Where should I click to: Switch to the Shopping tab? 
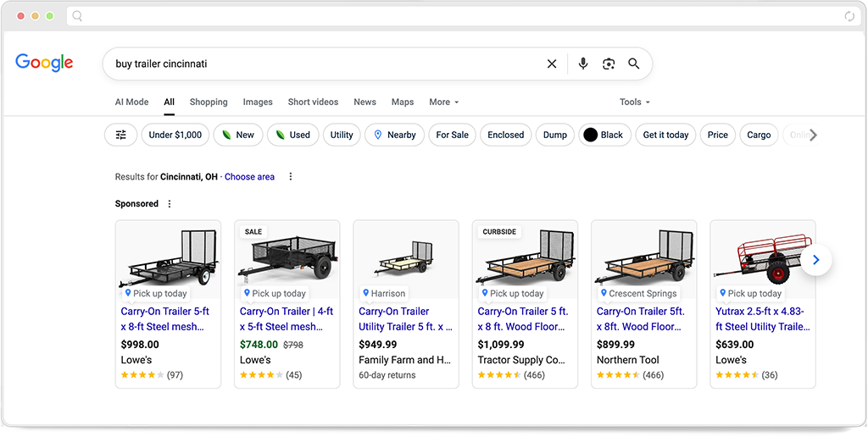coord(209,102)
